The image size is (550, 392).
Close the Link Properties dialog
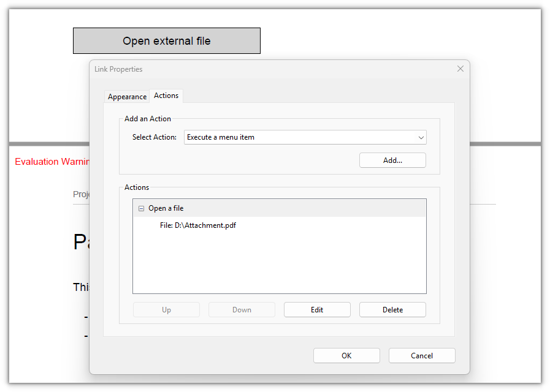click(x=460, y=69)
